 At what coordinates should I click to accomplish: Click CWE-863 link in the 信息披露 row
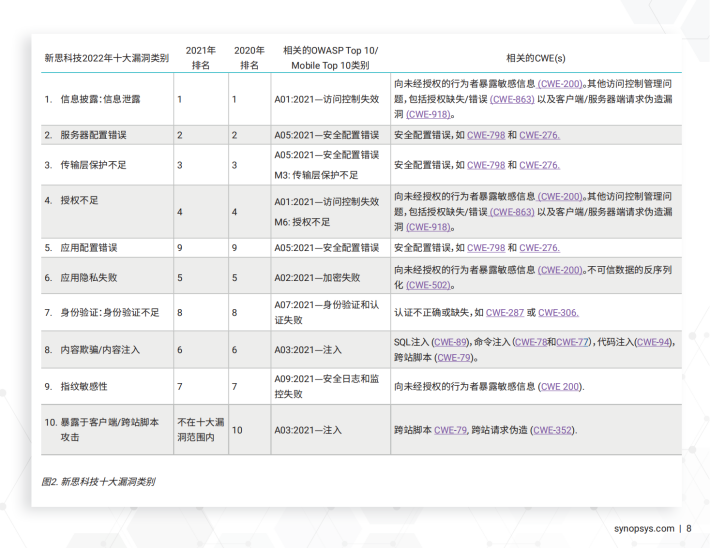click(x=511, y=100)
